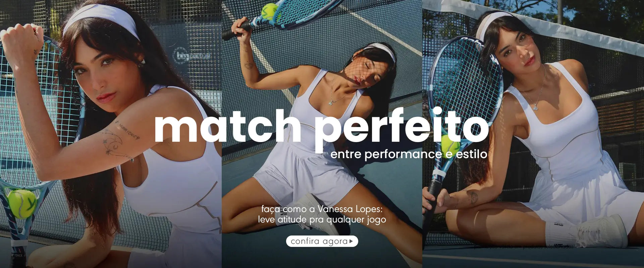The width and height of the screenshot is (644, 268).
Task: Click the "leve atitude pra qualquer jogo" text
Action: point(322,220)
